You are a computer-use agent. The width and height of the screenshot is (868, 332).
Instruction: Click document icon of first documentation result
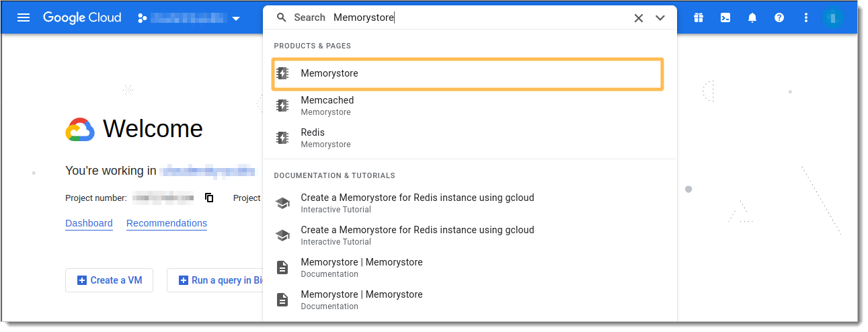coord(283,267)
